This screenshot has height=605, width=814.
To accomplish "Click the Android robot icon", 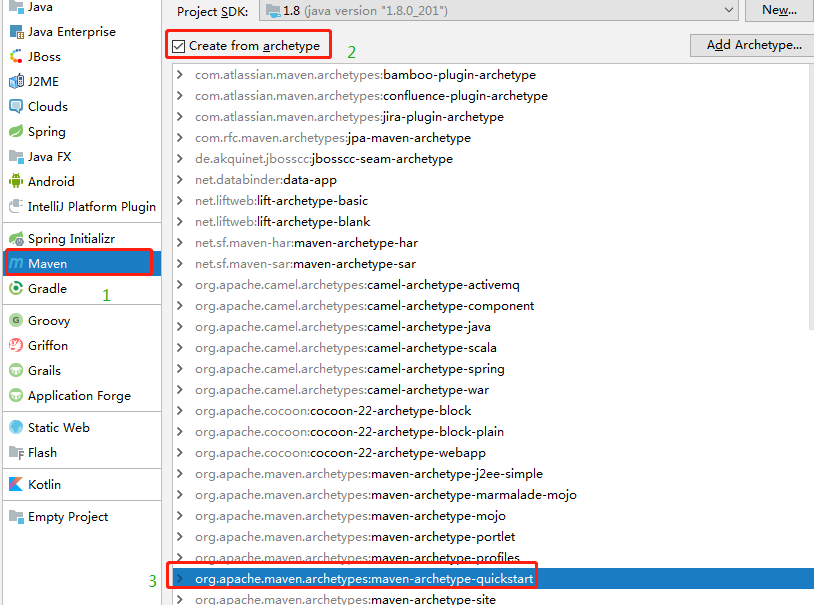I will [16, 181].
